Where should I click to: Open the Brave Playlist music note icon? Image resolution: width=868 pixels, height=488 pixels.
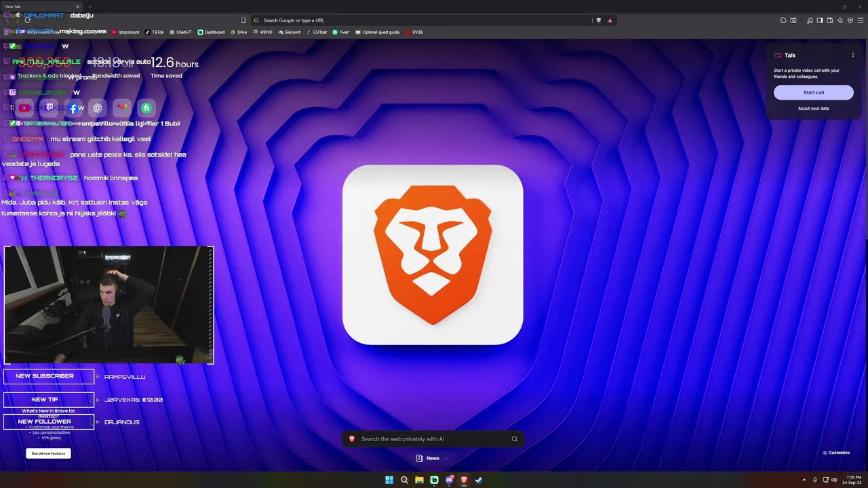tap(810, 20)
